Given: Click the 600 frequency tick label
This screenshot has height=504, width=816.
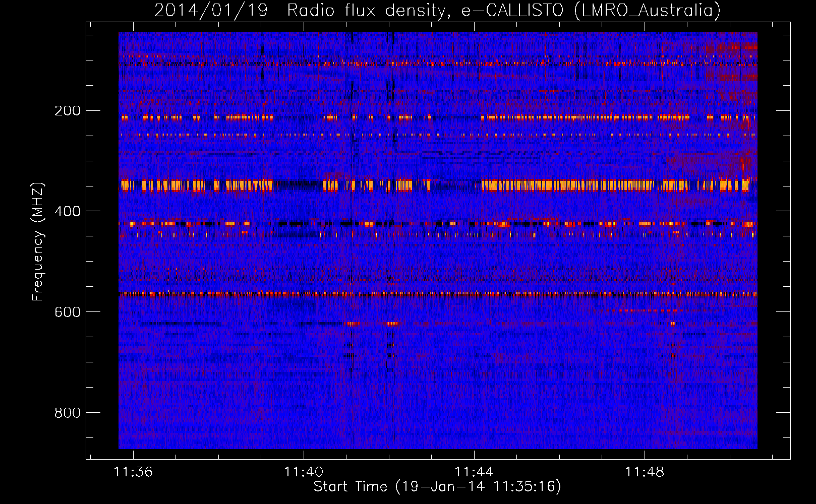Looking at the screenshot, I should [x=68, y=312].
